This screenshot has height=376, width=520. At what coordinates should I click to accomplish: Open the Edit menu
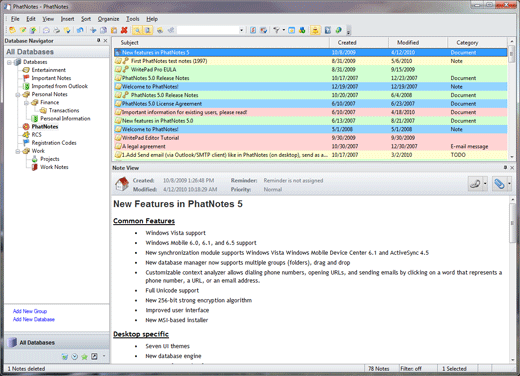[x=31, y=19]
